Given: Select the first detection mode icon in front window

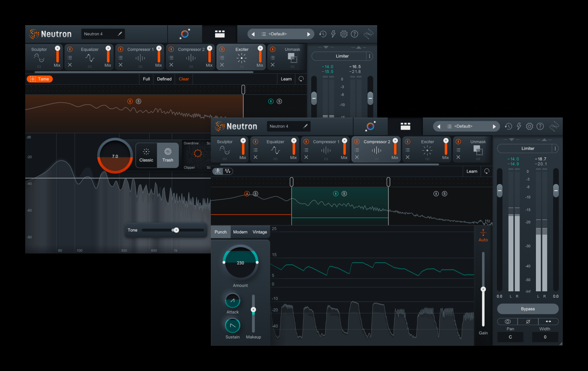Looking at the screenshot, I should [x=218, y=171].
